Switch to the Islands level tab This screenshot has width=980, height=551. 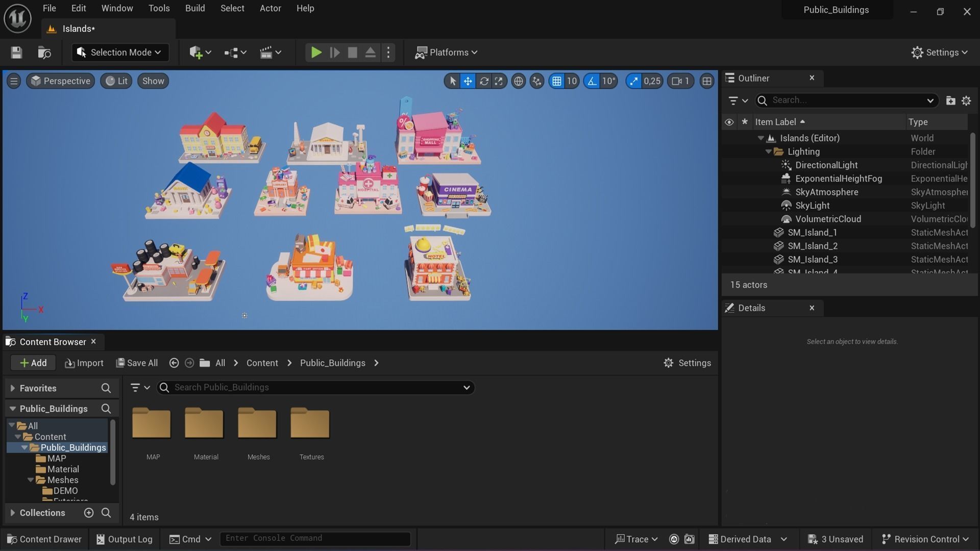(78, 29)
